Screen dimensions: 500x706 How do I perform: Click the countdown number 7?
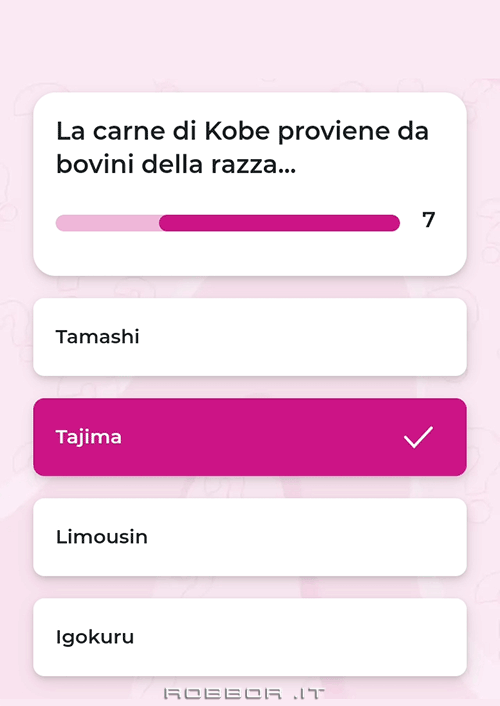428,220
